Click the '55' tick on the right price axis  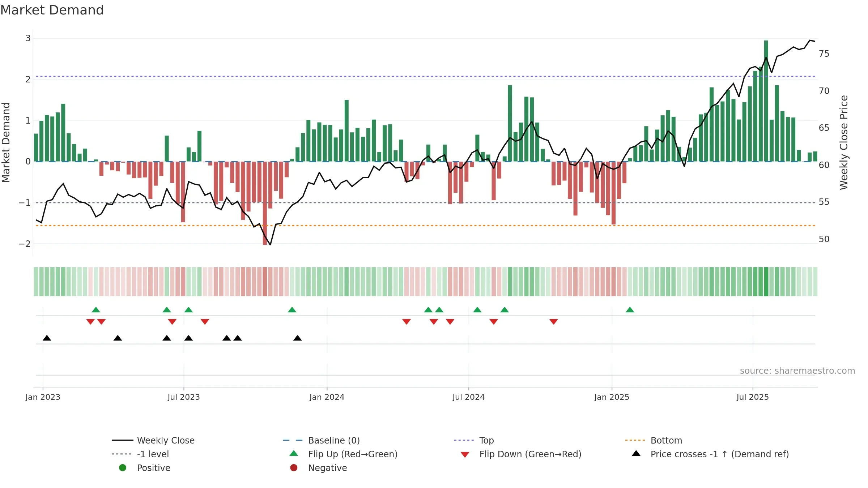point(824,202)
